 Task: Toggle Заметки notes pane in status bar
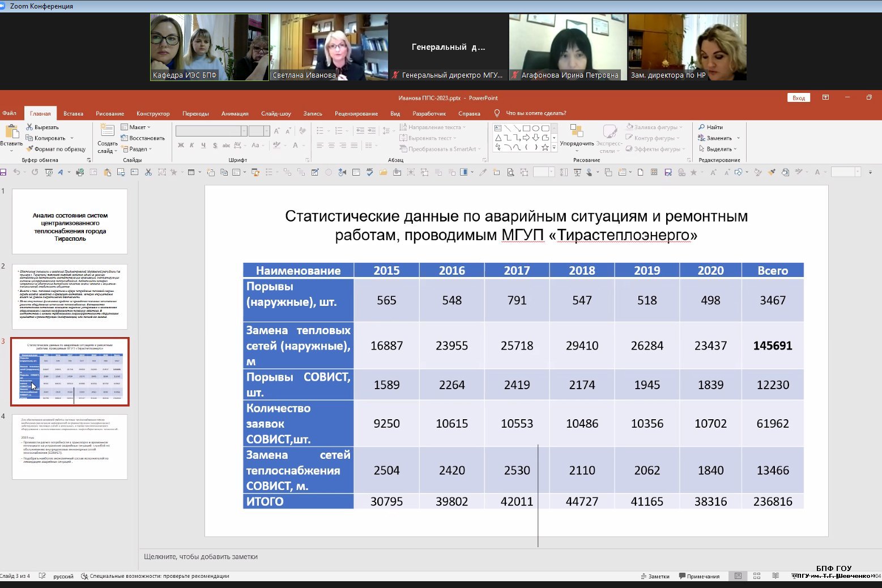coord(655,576)
